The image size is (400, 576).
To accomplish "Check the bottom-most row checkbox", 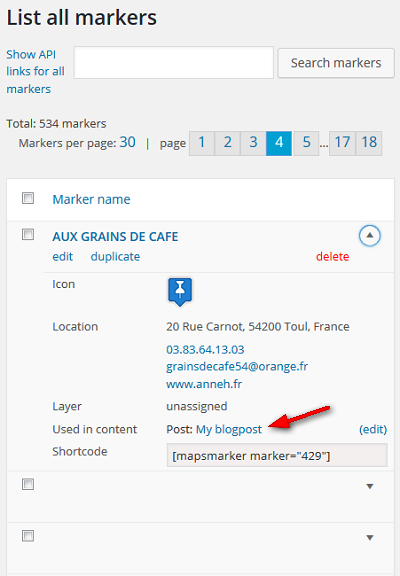I will (x=28, y=536).
